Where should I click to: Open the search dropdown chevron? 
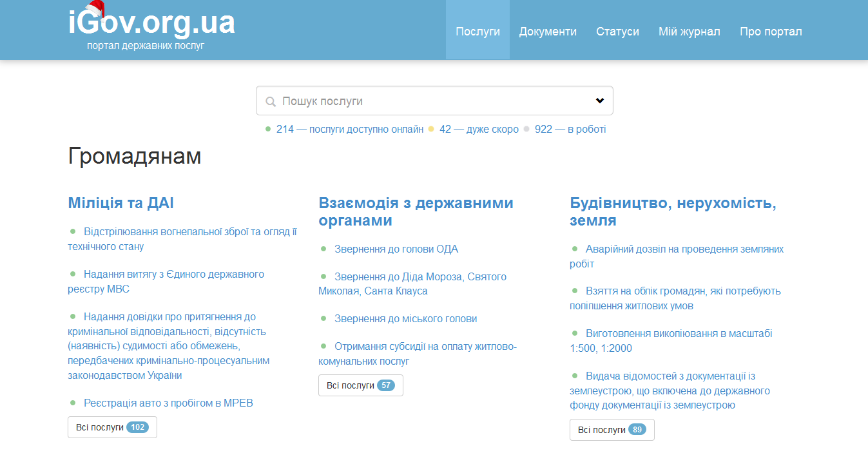(601, 101)
